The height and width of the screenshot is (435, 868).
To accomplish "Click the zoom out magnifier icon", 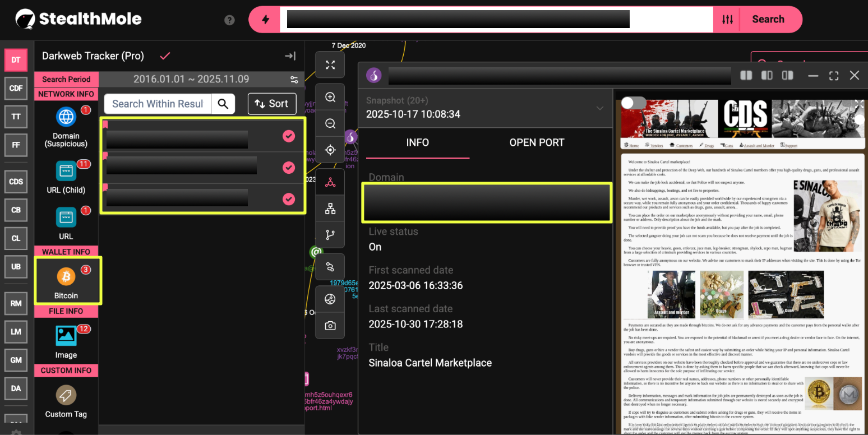I will coord(330,123).
